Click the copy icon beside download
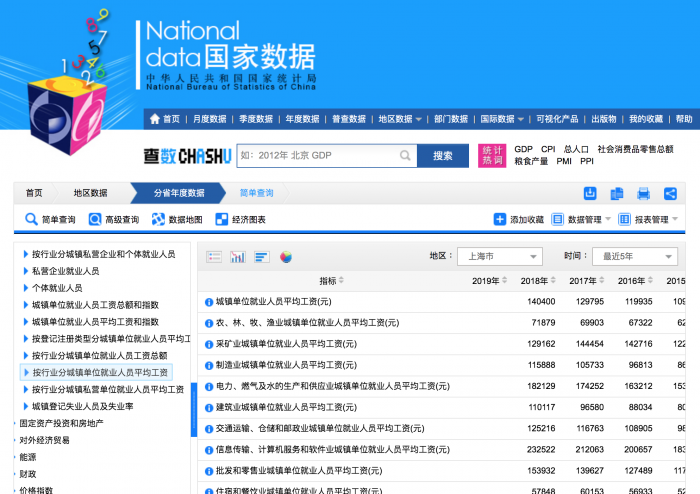700x494 pixels. pyautogui.click(x=617, y=193)
